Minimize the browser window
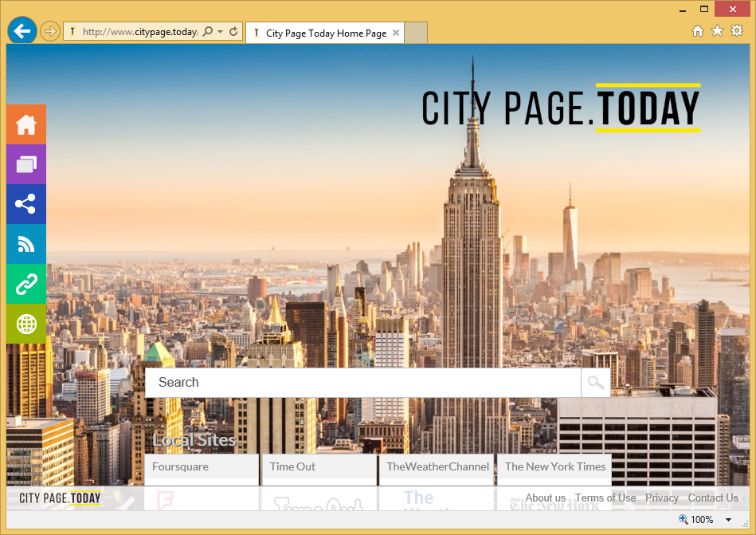Image resolution: width=756 pixels, height=535 pixels. [x=683, y=10]
